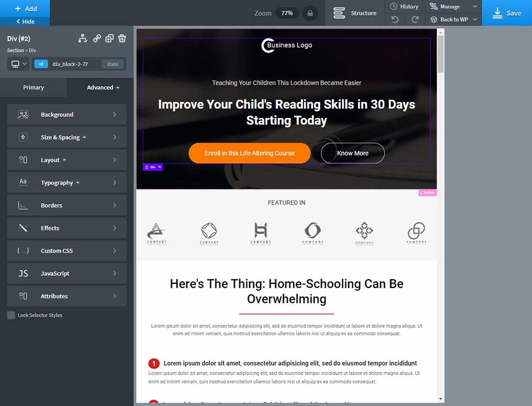Open the Typography settings

point(66,182)
